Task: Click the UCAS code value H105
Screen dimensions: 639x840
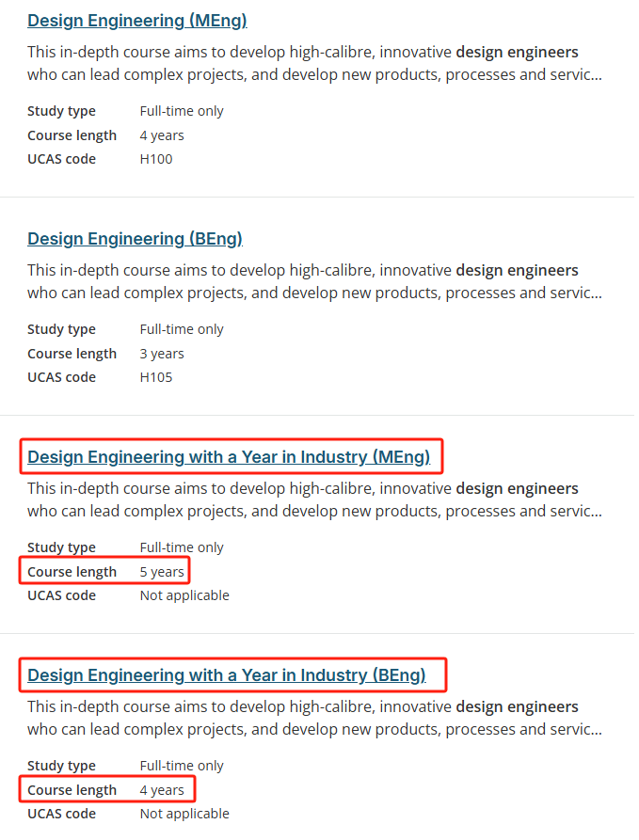Action: click(x=156, y=377)
